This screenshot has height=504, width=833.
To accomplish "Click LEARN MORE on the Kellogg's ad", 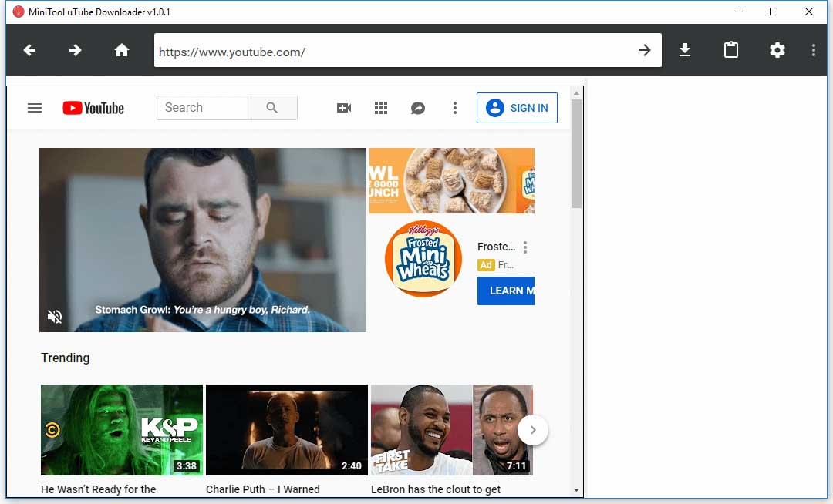I will [x=505, y=291].
